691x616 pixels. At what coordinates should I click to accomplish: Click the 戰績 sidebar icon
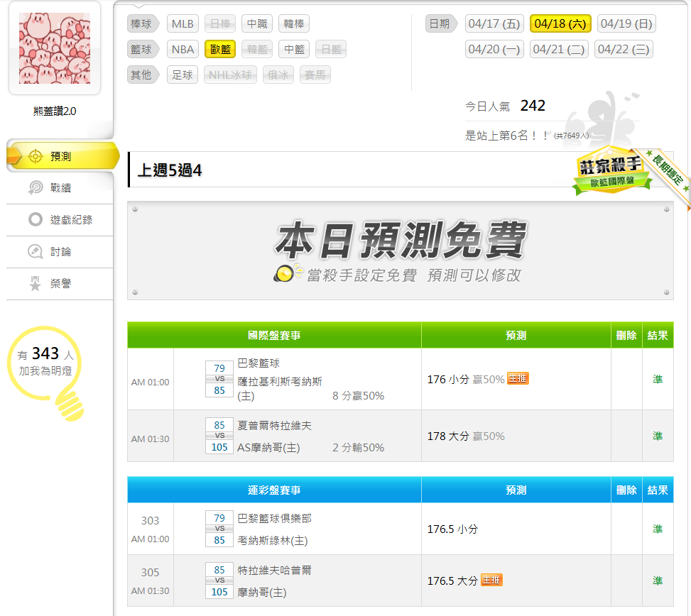pyautogui.click(x=35, y=188)
